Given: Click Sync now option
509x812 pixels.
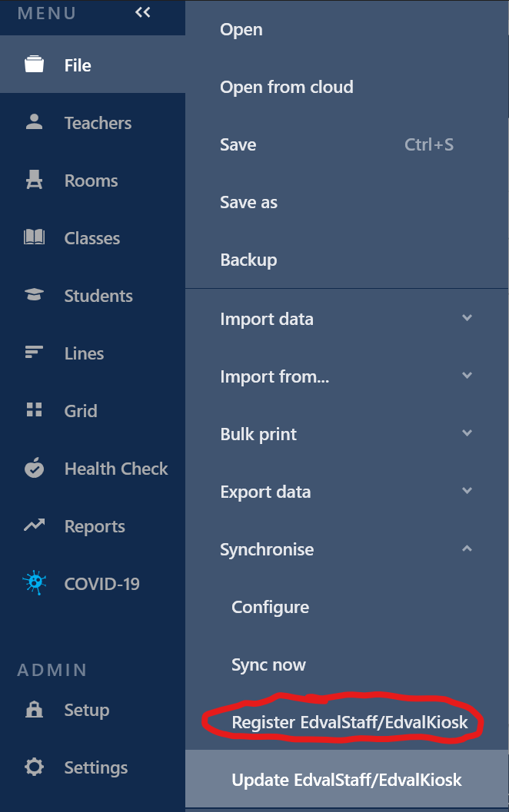Looking at the screenshot, I should [269, 665].
